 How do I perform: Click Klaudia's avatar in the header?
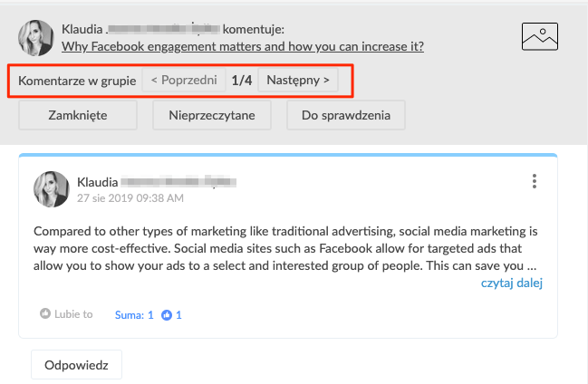(x=35, y=37)
